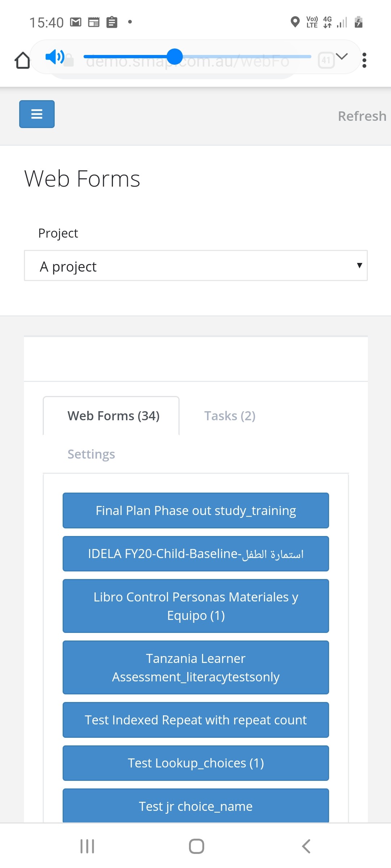
Task: Tap the browser home icon
Action: (22, 60)
